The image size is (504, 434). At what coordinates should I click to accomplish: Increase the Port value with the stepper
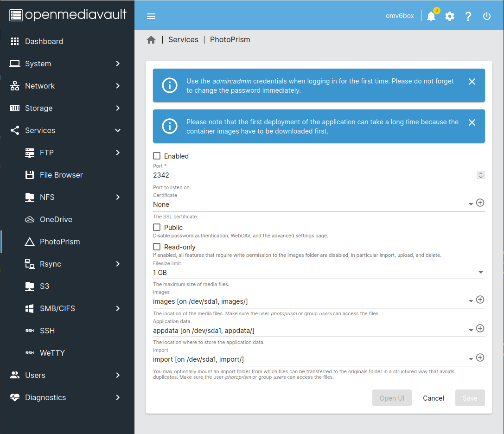480,173
